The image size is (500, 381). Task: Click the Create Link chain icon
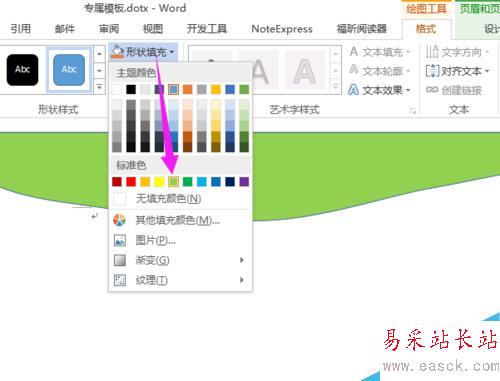pos(432,90)
